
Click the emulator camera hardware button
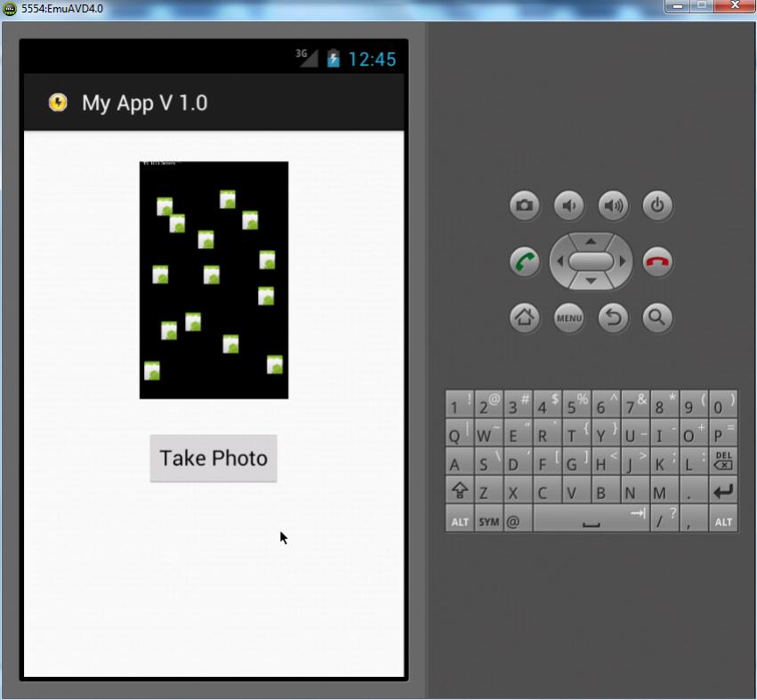(524, 205)
